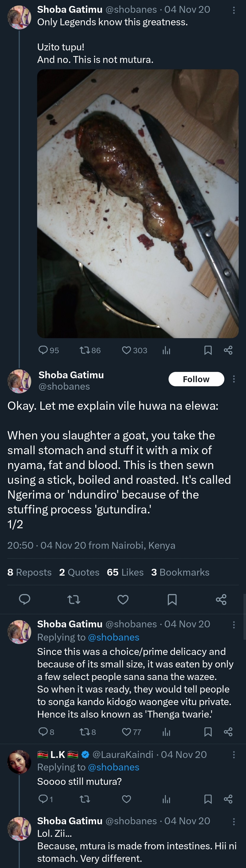
Task: Share the main explanation tweet
Action: point(221,600)
